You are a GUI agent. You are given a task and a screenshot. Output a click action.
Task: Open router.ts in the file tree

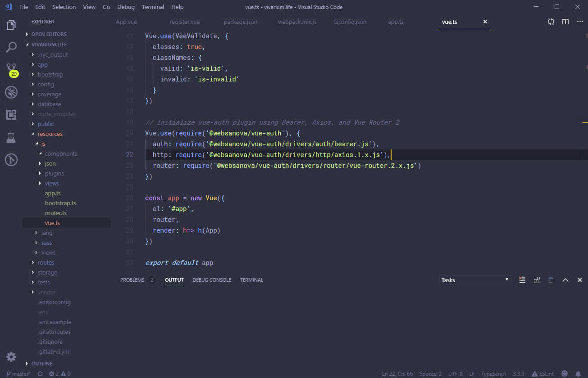(x=56, y=213)
